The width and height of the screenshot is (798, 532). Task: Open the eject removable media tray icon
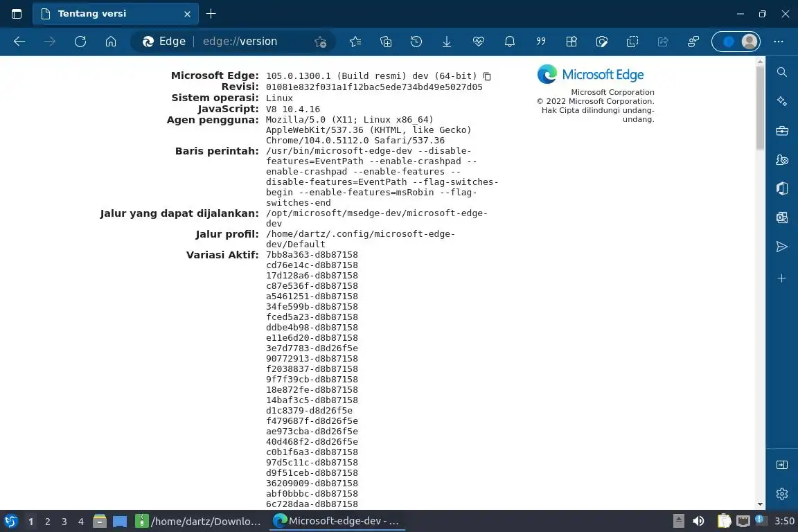(678, 521)
